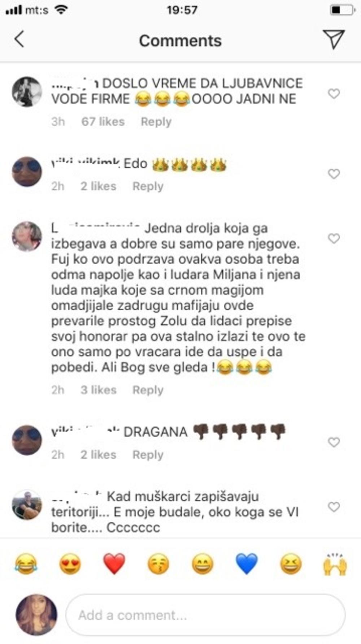Reply to the DOSLO VREME comment
361x644 pixels.
pos(156,122)
